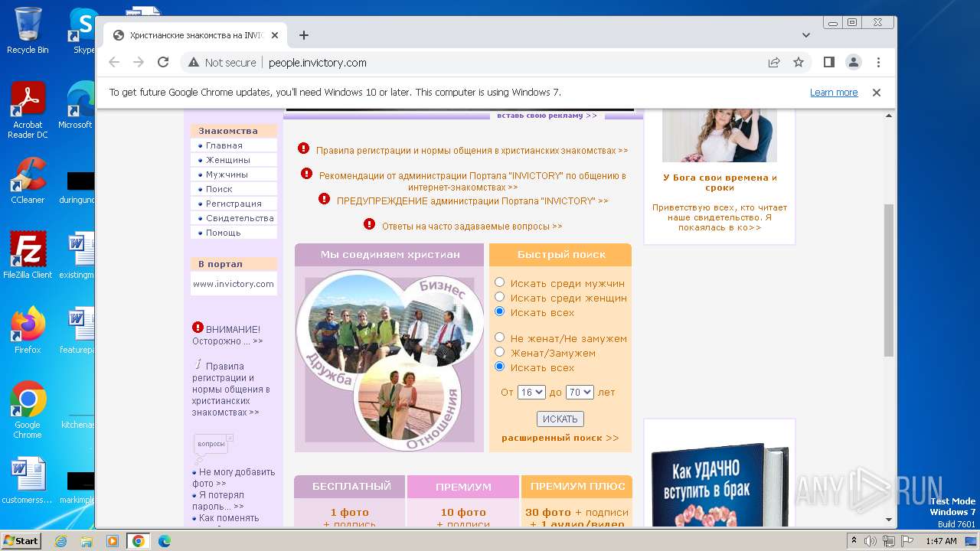980x551 pixels.
Task: Open ПРЕДУПРЕЖДЕНИЕ администрации link
Action: pos(472,201)
